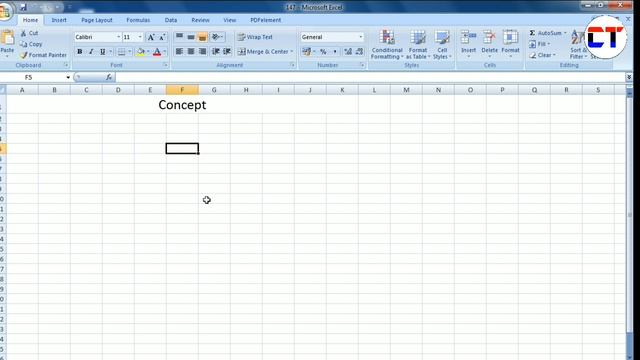The height and width of the screenshot is (360, 640).
Task: Open the Name Box dropdown arrow
Action: coord(68,77)
